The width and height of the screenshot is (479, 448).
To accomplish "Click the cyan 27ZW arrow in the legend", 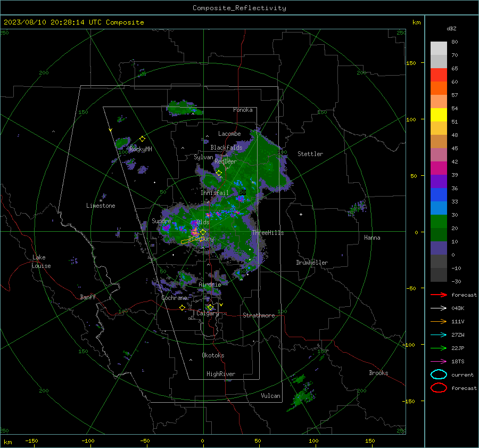I will point(439,335).
